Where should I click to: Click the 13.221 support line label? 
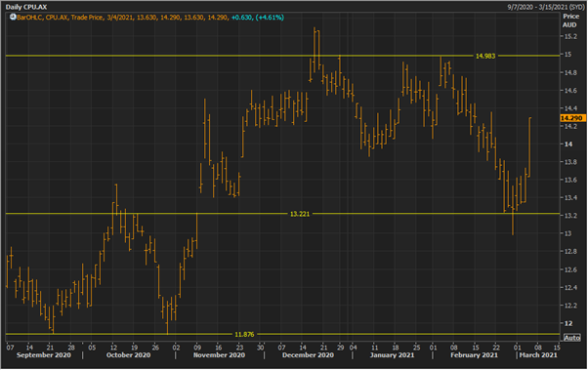click(x=300, y=214)
